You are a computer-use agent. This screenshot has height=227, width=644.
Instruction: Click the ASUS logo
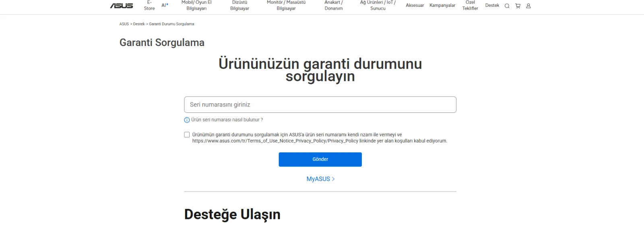click(x=122, y=6)
